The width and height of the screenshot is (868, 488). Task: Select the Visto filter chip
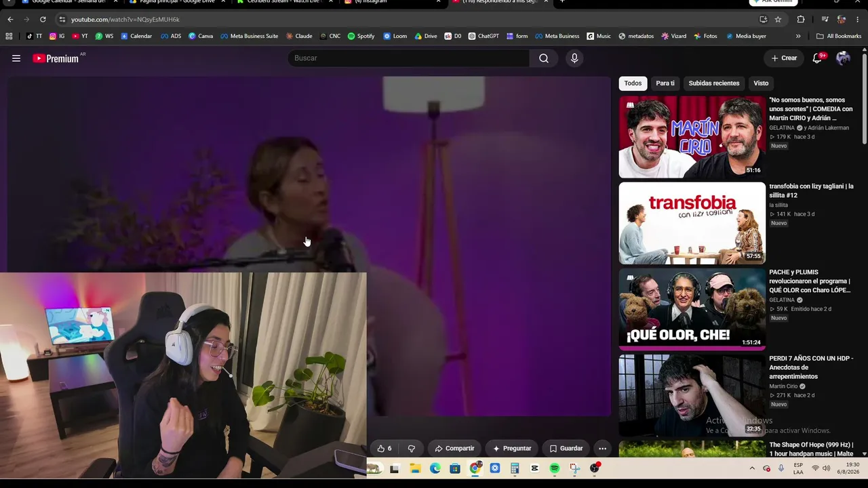click(x=761, y=83)
